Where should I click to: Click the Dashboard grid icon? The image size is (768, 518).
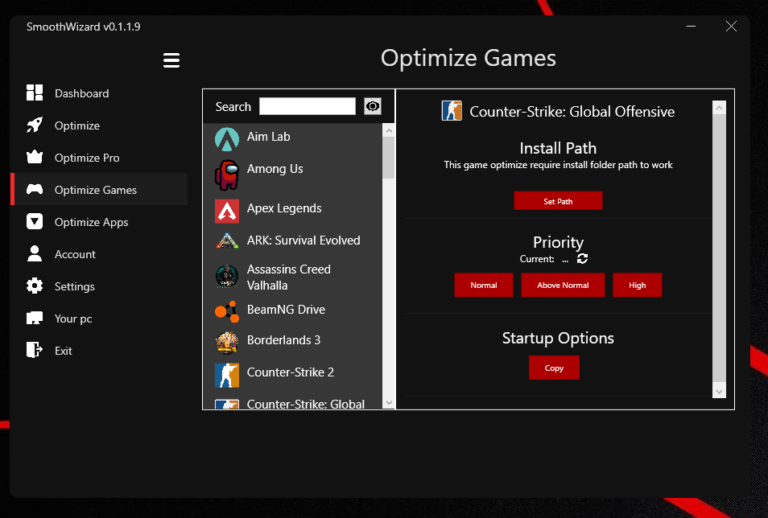[35, 93]
